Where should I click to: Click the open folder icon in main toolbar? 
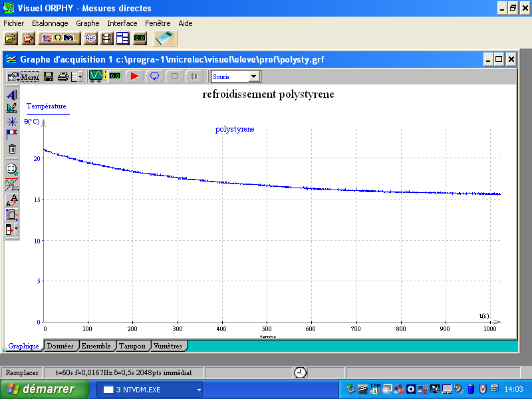(x=11, y=39)
